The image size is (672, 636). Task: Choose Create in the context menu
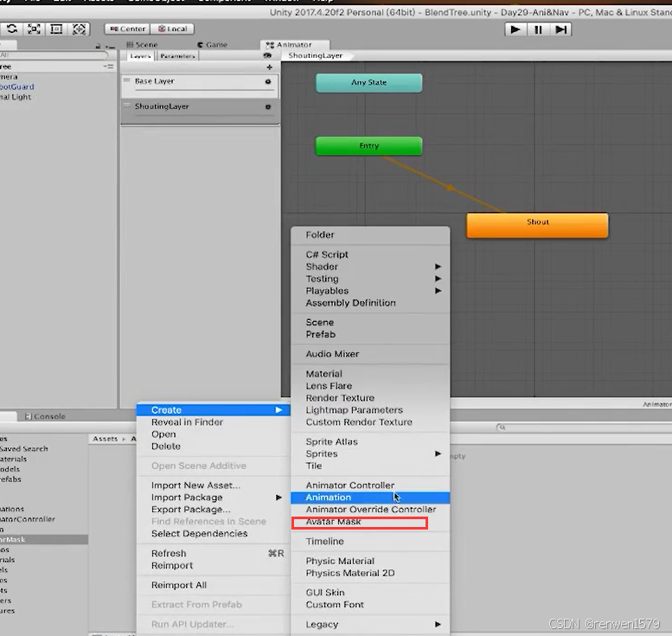click(213, 410)
